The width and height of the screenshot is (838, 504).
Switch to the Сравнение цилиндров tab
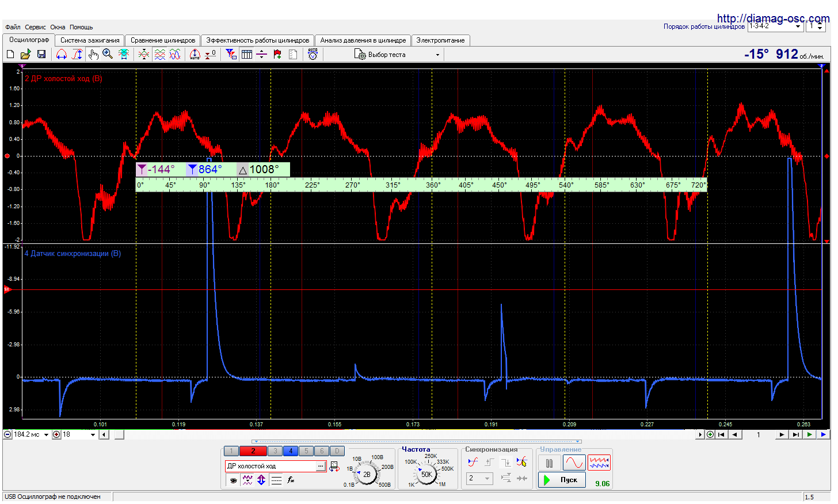coord(163,40)
